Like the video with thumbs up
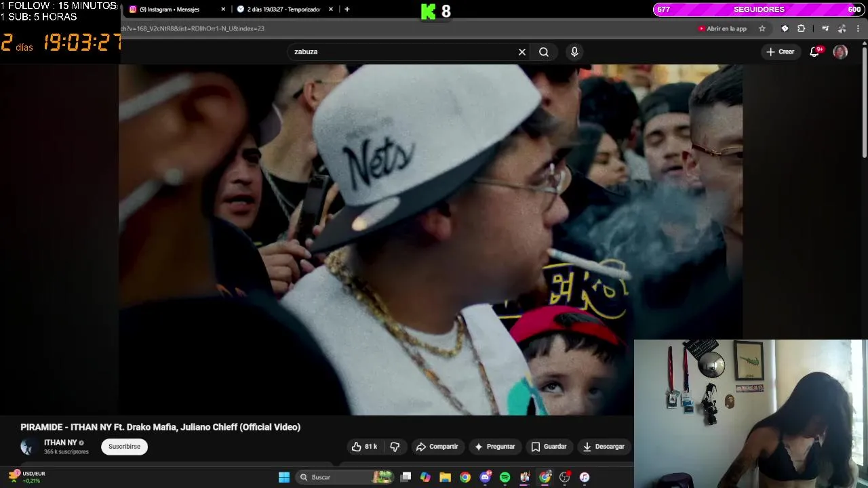 pos(364,447)
